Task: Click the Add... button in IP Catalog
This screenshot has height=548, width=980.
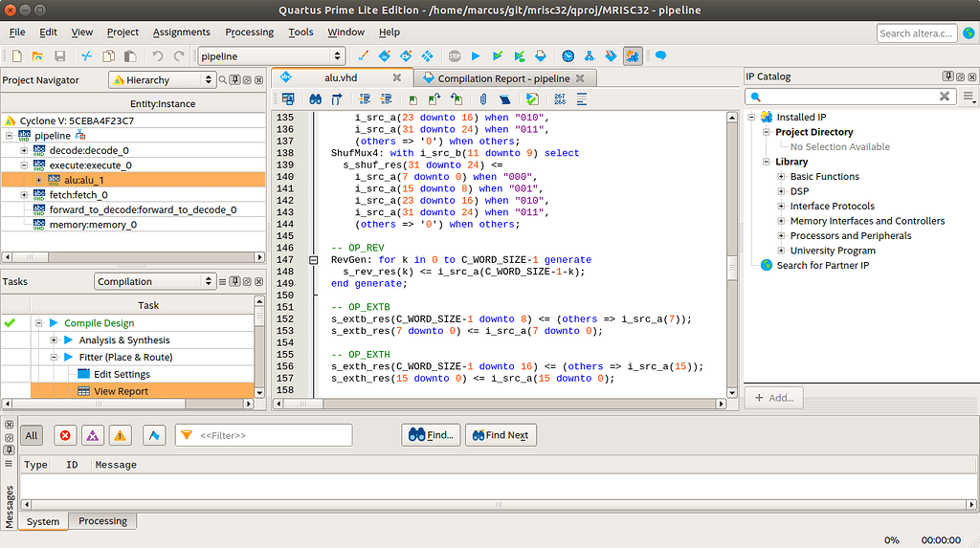Action: coord(774,398)
